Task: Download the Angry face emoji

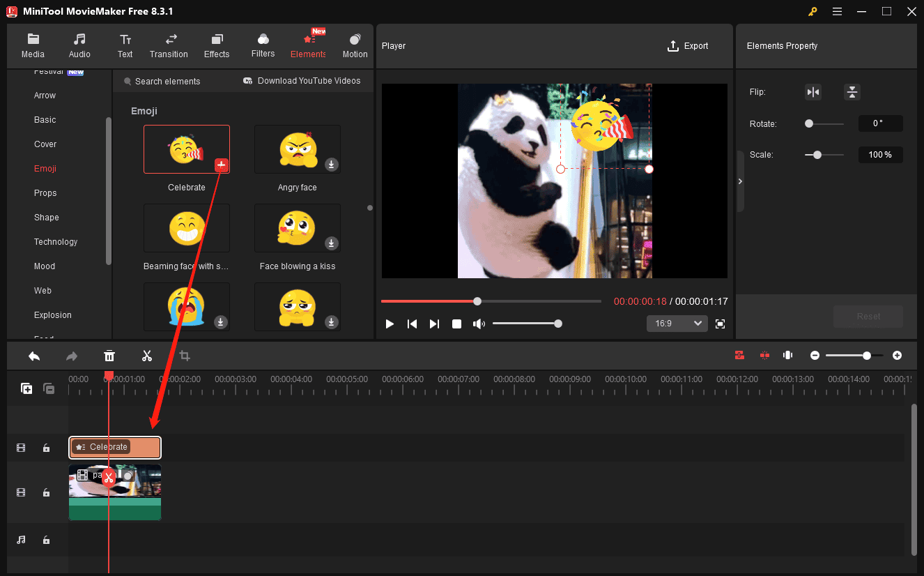Action: 331,166
